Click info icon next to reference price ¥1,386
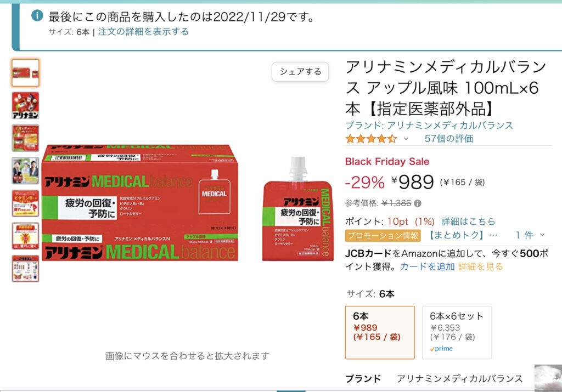The image size is (562, 392). [x=418, y=203]
